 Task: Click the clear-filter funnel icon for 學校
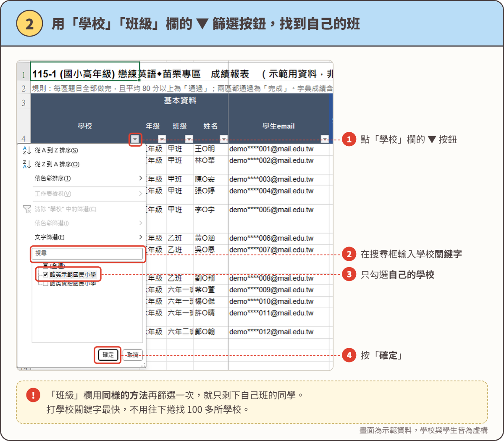(27, 209)
